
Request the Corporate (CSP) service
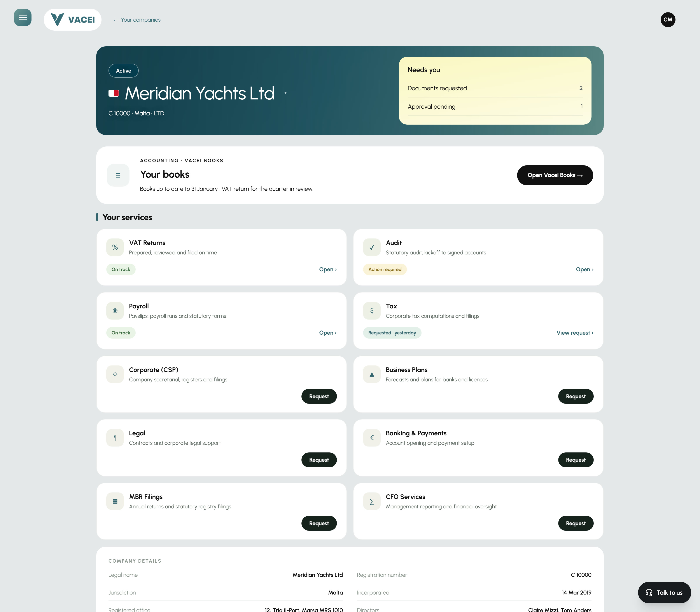click(319, 396)
